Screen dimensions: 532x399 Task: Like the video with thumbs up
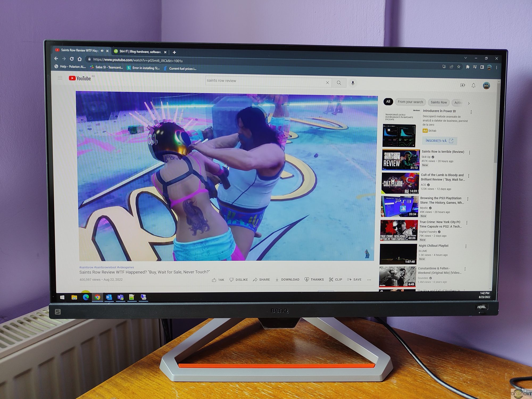214,280
